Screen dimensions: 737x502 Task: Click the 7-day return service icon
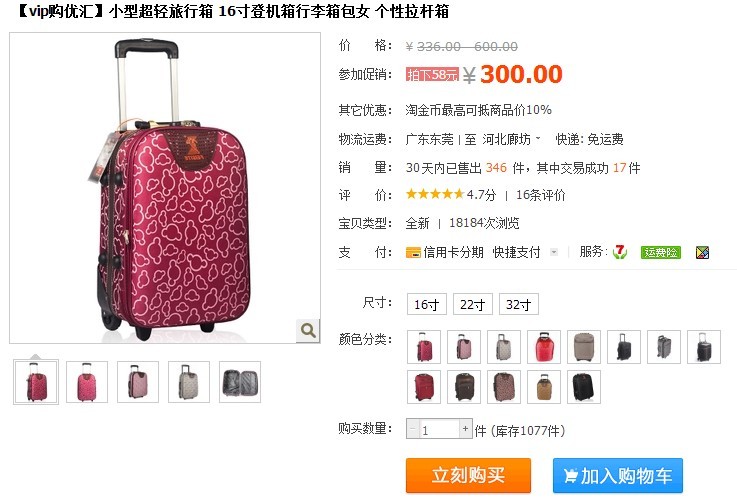coord(619,252)
